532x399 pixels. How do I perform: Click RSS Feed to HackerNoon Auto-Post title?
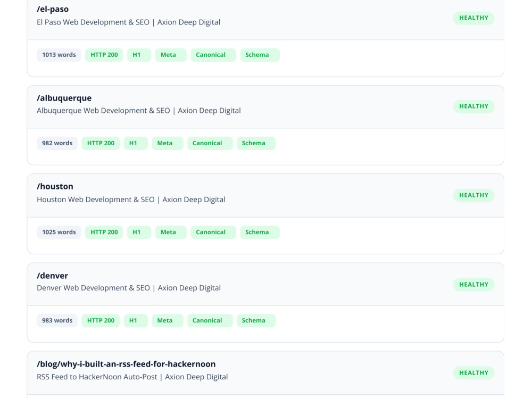tap(132, 377)
